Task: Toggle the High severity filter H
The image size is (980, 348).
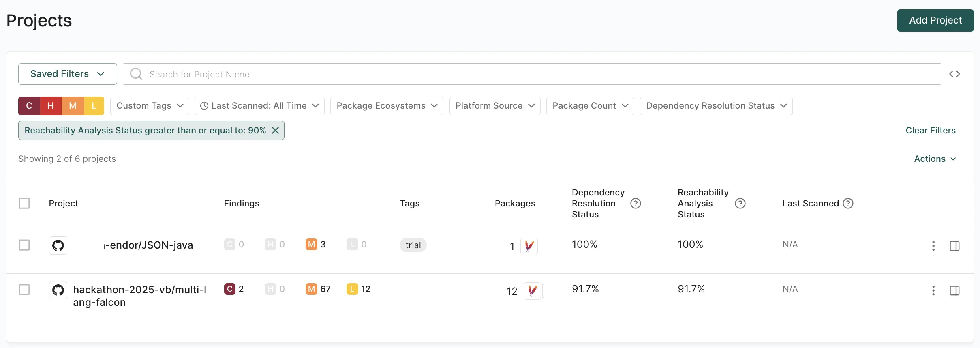Action: coord(51,106)
